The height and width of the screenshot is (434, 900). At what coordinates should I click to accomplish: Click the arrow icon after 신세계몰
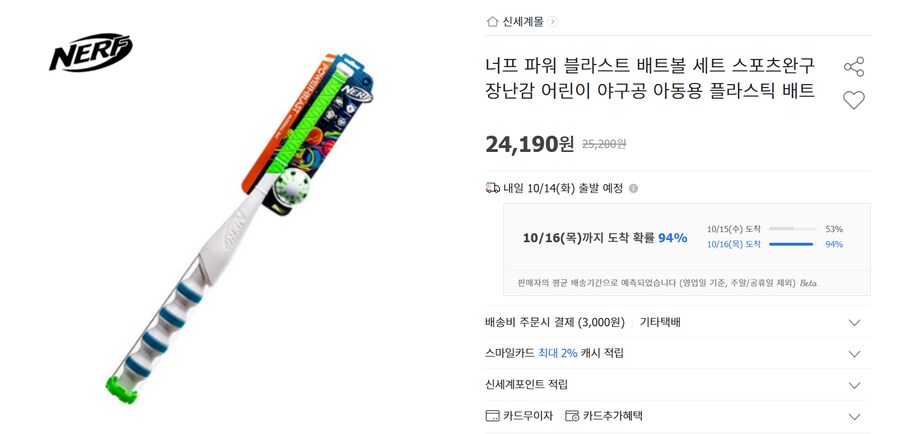point(552,22)
